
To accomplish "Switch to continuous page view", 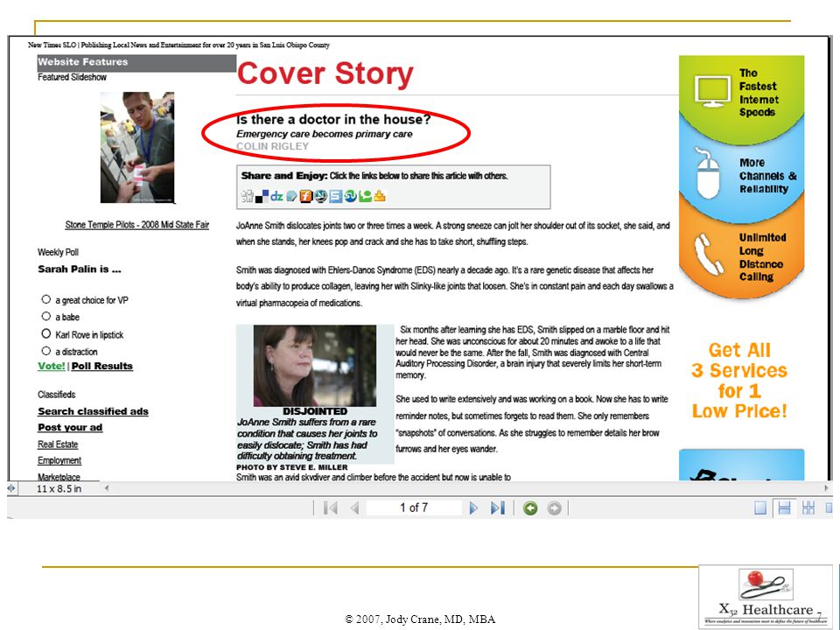I will (x=784, y=507).
